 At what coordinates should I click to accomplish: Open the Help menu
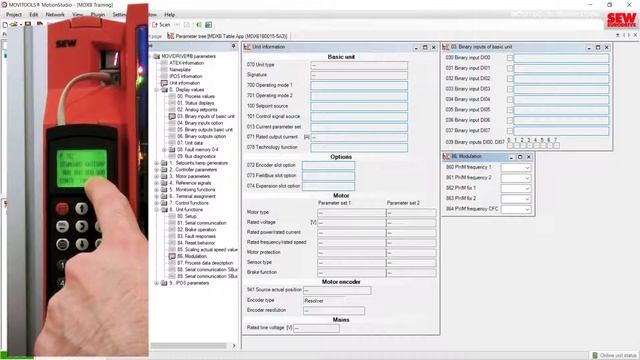pos(169,14)
